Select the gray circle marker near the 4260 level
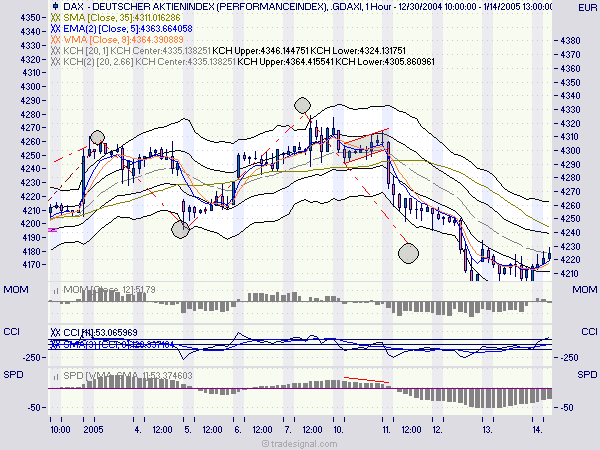The image size is (600, 450). pos(97,137)
